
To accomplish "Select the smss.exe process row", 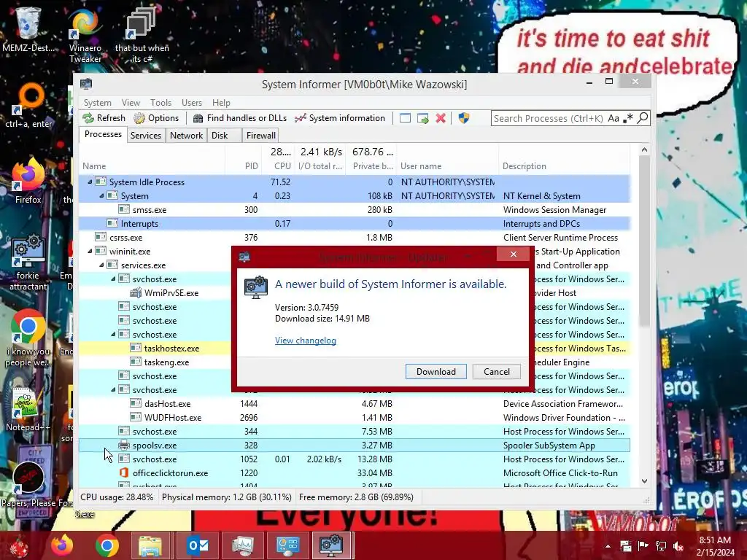I will 355,209.
